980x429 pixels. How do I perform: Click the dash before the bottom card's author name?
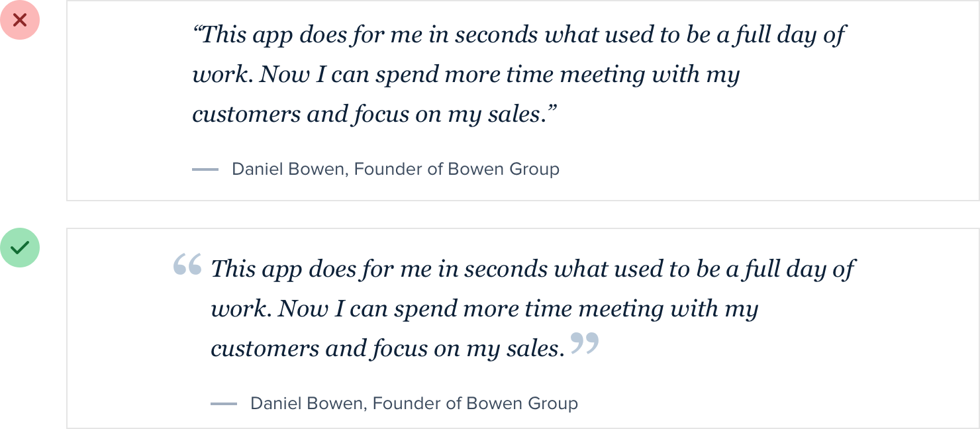click(x=224, y=404)
